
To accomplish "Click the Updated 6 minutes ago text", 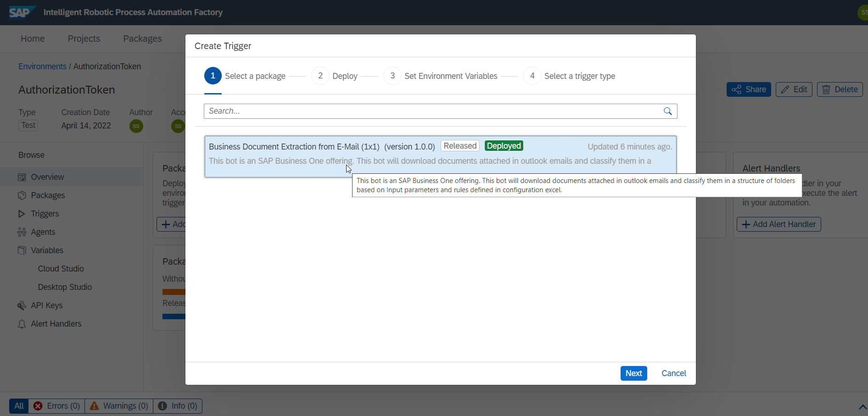I will [630, 147].
